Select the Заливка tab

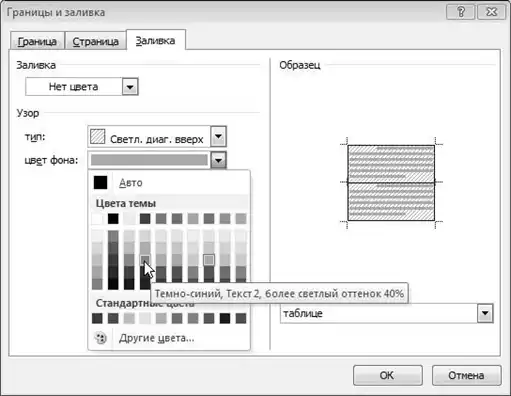(x=156, y=41)
